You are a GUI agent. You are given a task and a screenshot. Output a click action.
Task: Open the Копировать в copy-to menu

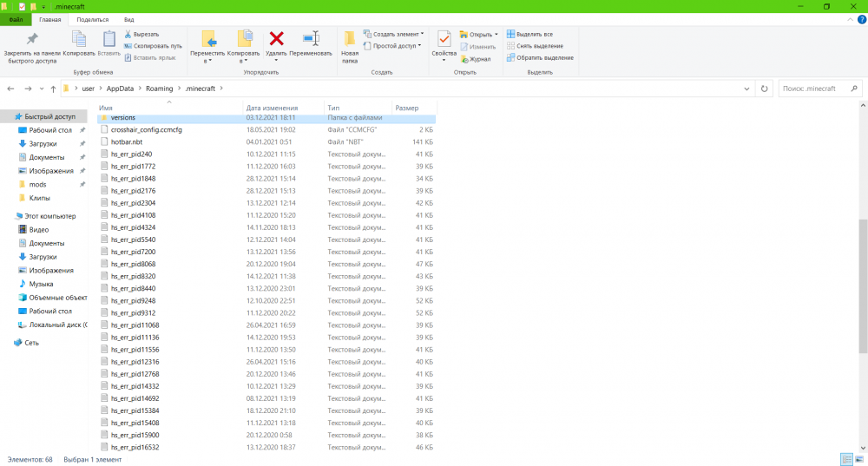pos(244,48)
